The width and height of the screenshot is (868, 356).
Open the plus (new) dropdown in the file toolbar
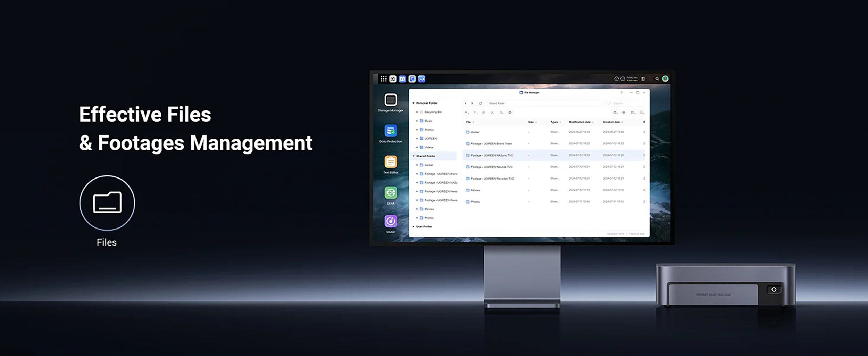tap(467, 113)
